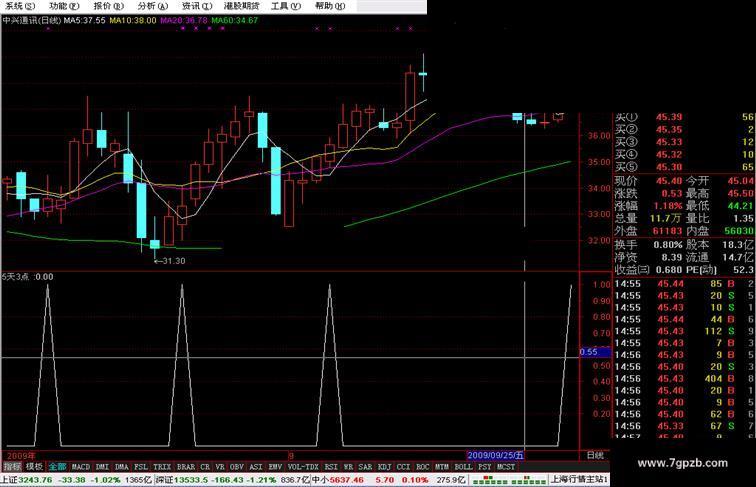The width and height of the screenshot is (756, 487).
Task: Open the 帮助 menu
Action: point(330,6)
